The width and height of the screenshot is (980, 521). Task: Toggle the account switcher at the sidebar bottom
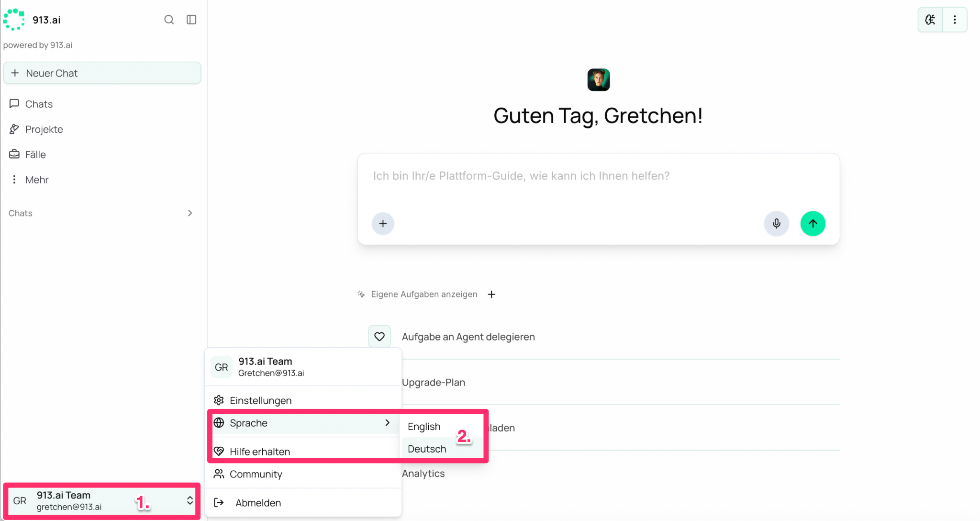tap(102, 501)
